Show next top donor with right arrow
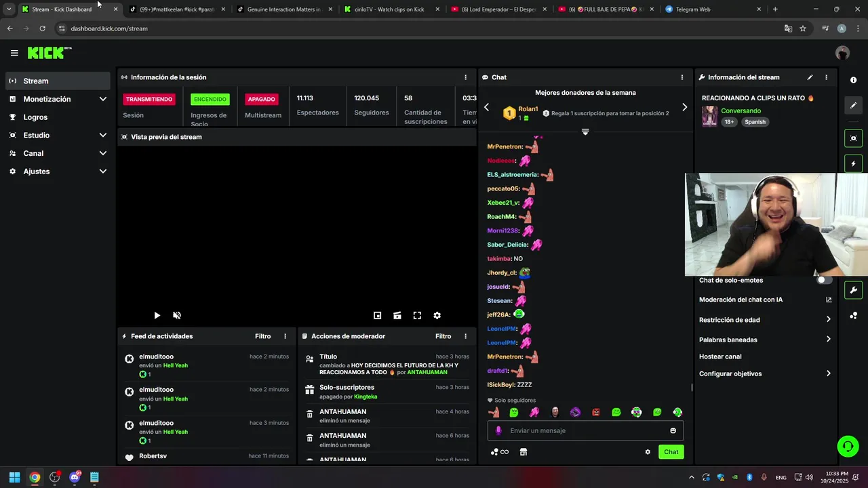Viewport: 868px width, 488px height. (684, 107)
